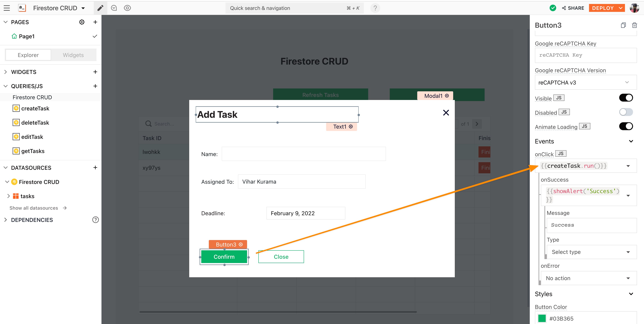Open pages settings gear icon
644x324 pixels.
[x=82, y=22]
